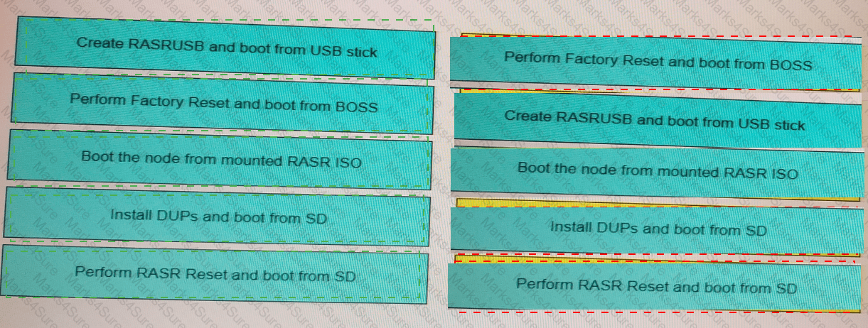Select left 'Install DUPs and boot from SD'

point(218,217)
